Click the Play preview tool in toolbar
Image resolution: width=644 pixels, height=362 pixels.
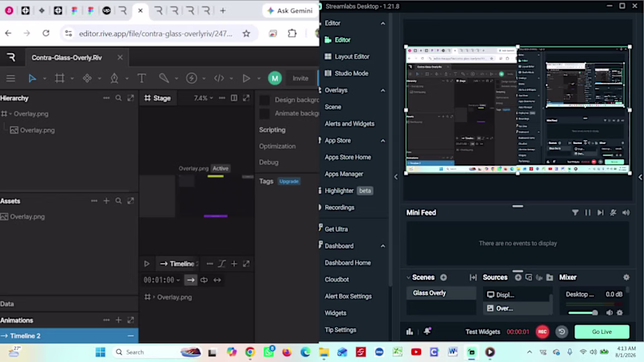click(x=246, y=78)
